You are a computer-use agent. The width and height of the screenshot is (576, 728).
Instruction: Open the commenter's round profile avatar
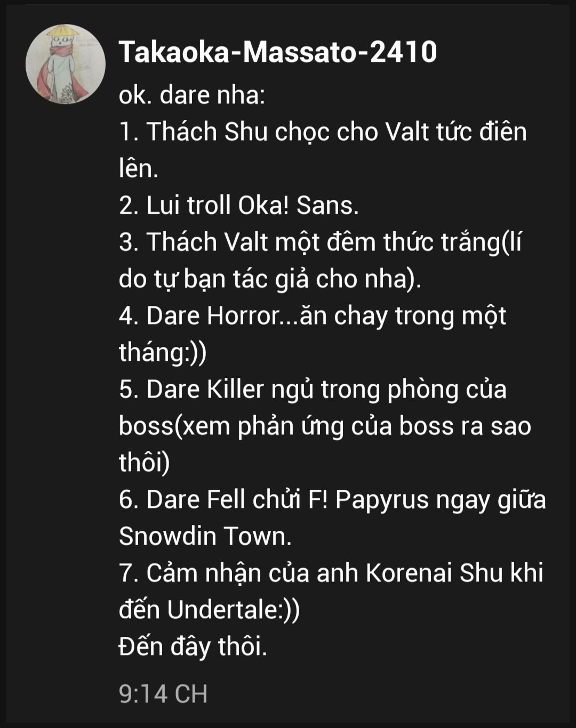66,64
